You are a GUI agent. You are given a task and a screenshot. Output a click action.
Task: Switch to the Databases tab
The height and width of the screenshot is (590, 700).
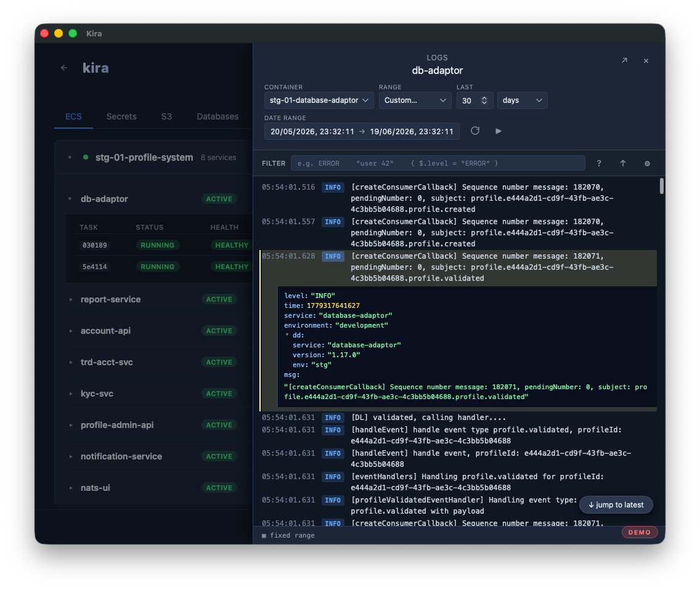click(218, 116)
